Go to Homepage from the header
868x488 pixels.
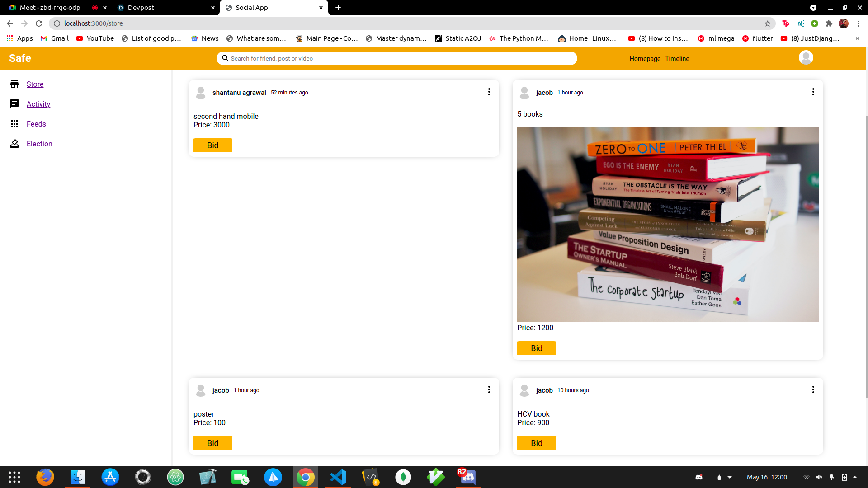click(645, 59)
